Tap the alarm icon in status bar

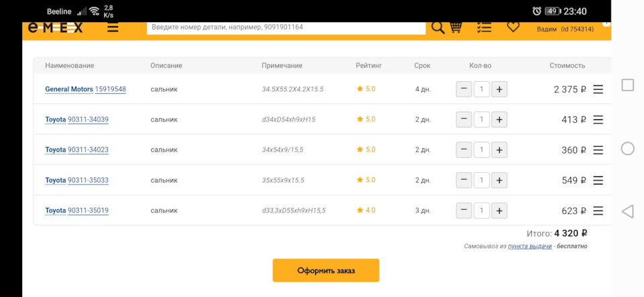(x=537, y=11)
